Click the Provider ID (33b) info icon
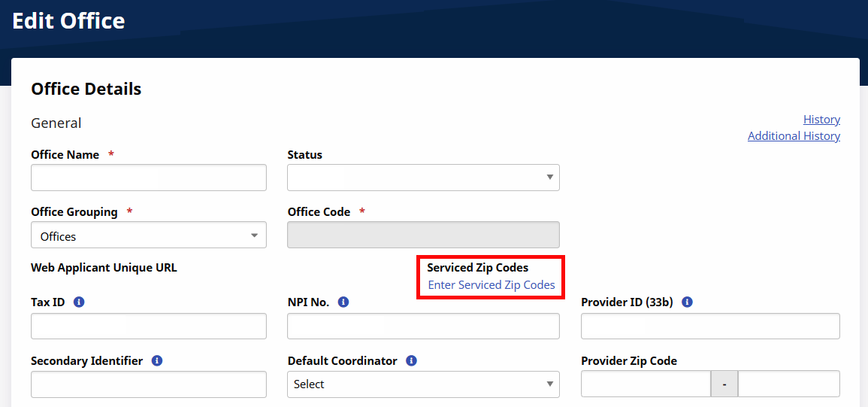The height and width of the screenshot is (407, 868). click(x=687, y=302)
